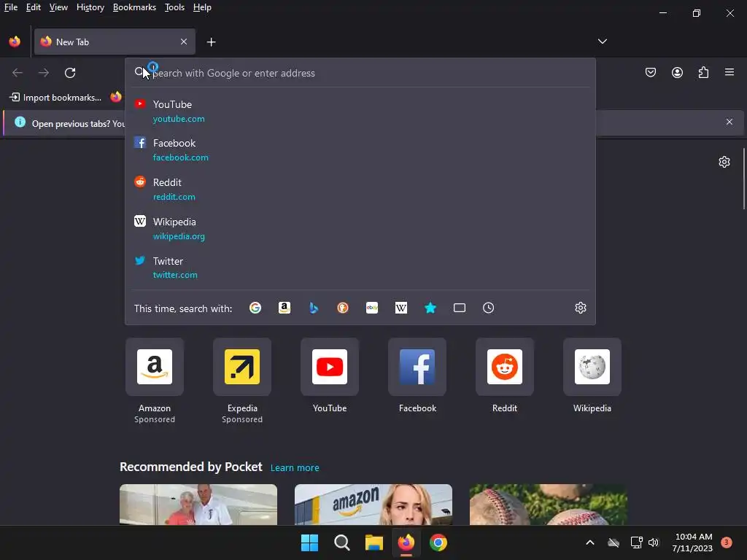Open the Bookmarks menu
The width and height of the screenshot is (747, 560).
coord(134,7)
